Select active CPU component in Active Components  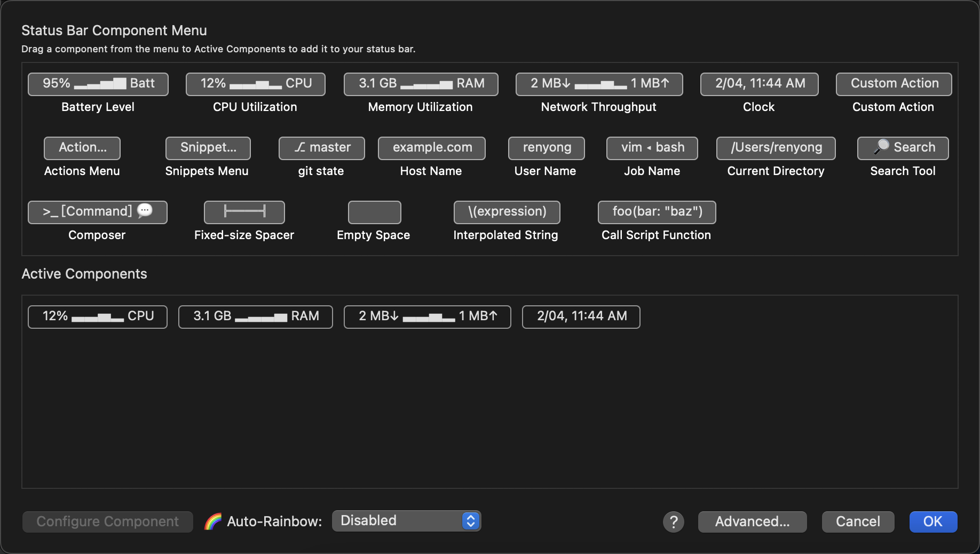point(98,316)
